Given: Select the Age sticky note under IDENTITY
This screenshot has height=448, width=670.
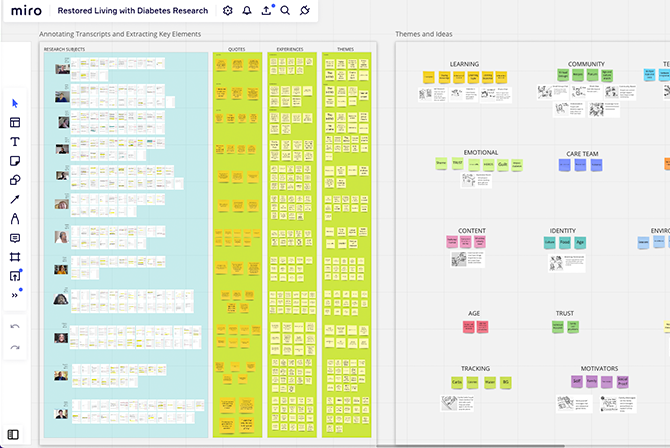Looking at the screenshot, I should [x=580, y=242].
